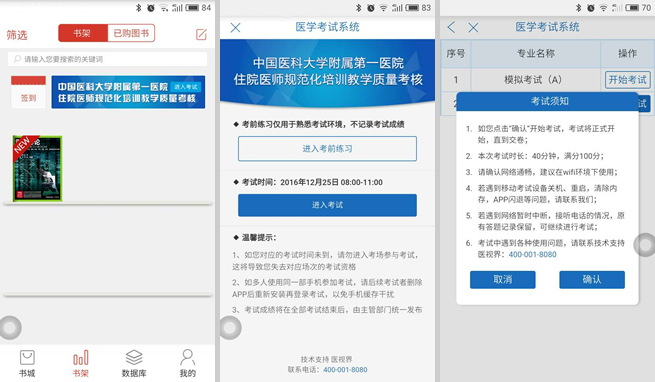Tap 医视界 400-001-8080 link in dialog
The height and width of the screenshot is (382, 655).
533,255
